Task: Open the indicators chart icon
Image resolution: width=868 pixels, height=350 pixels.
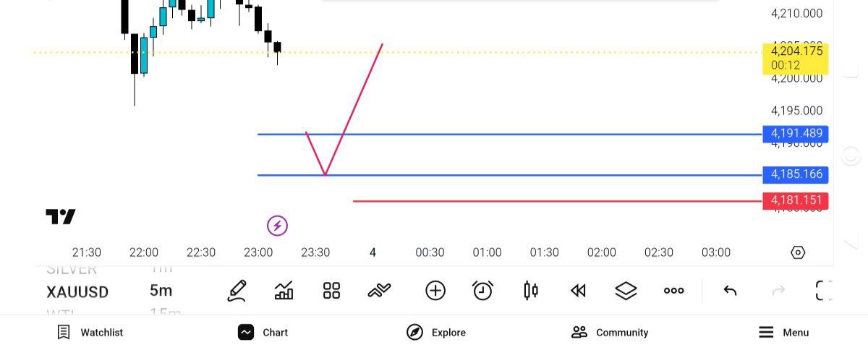Action: pyautogui.click(x=284, y=291)
